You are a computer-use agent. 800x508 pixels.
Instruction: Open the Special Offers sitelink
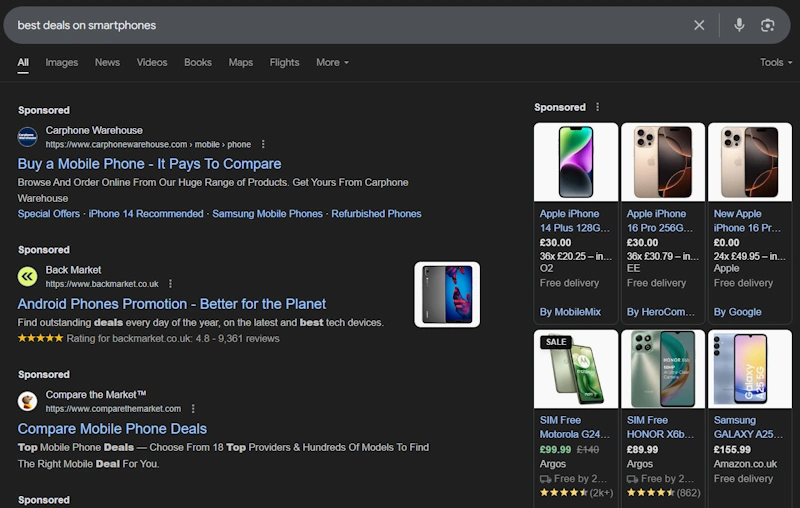[x=48, y=214]
